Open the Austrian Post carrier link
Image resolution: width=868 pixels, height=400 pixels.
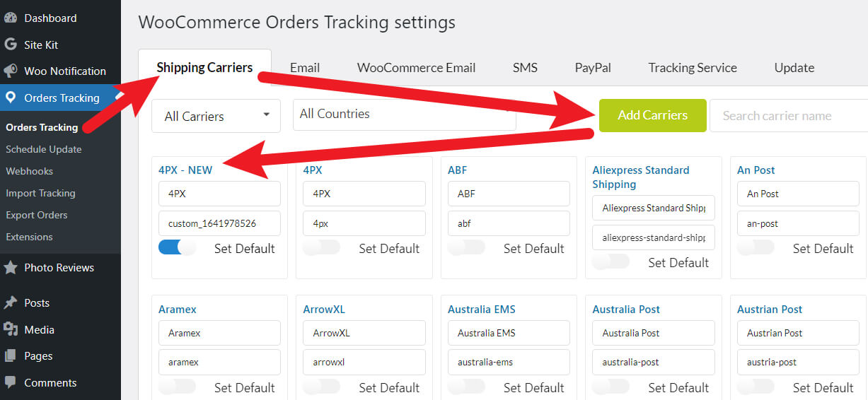(770, 310)
